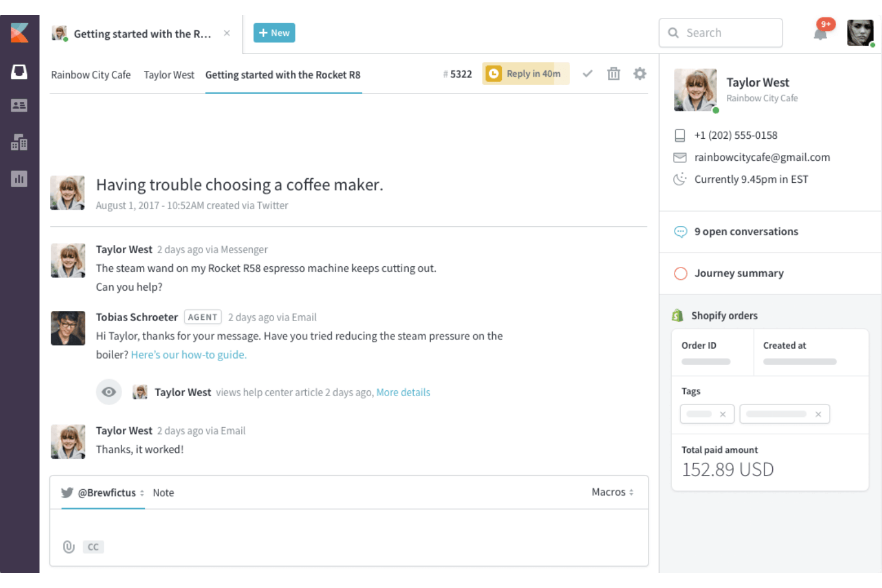Open the user profile avatar menu
Image resolution: width=882 pixels, height=588 pixels.
860,33
